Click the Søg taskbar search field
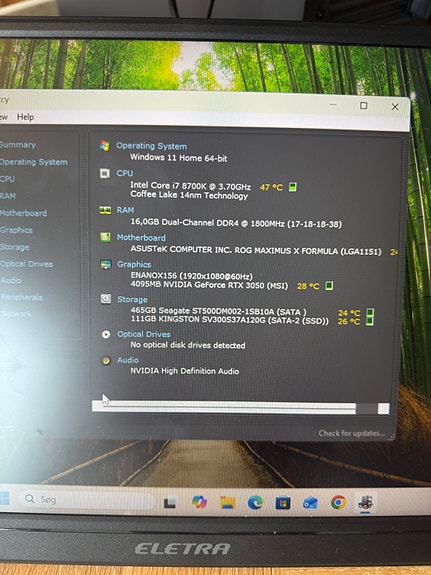The image size is (431, 575). [87, 499]
